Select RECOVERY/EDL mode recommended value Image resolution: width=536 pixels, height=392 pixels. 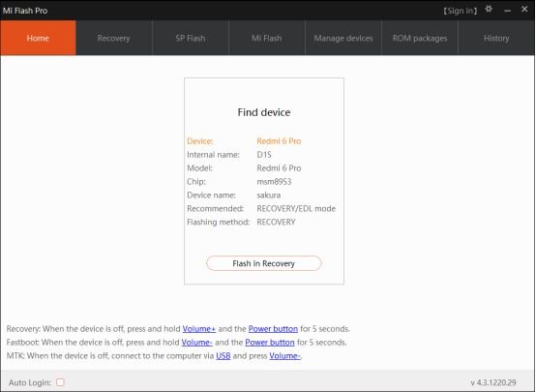pyautogui.click(x=296, y=208)
